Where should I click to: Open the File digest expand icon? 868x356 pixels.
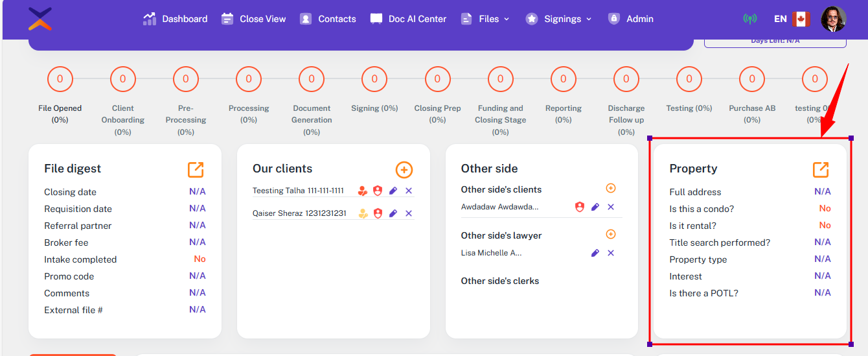(x=196, y=169)
